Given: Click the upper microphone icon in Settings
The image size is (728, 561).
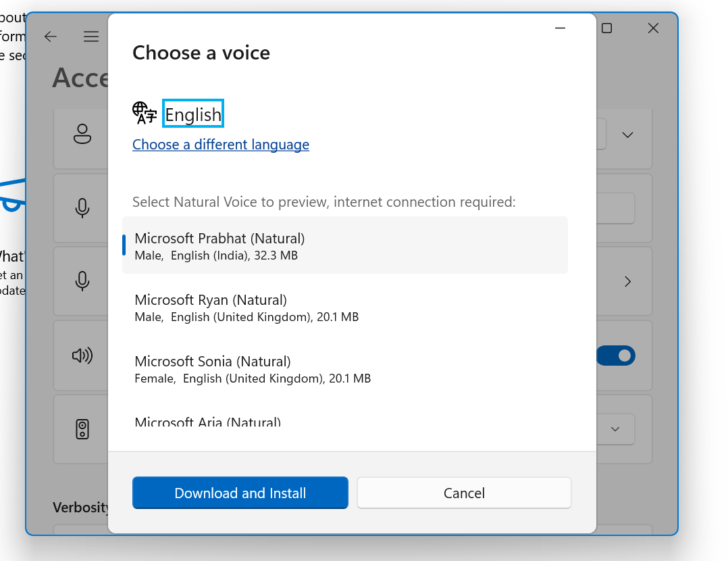Looking at the screenshot, I should click(82, 208).
